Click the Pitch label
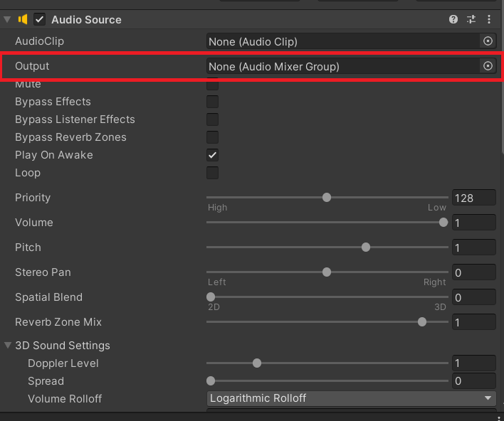 (28, 247)
